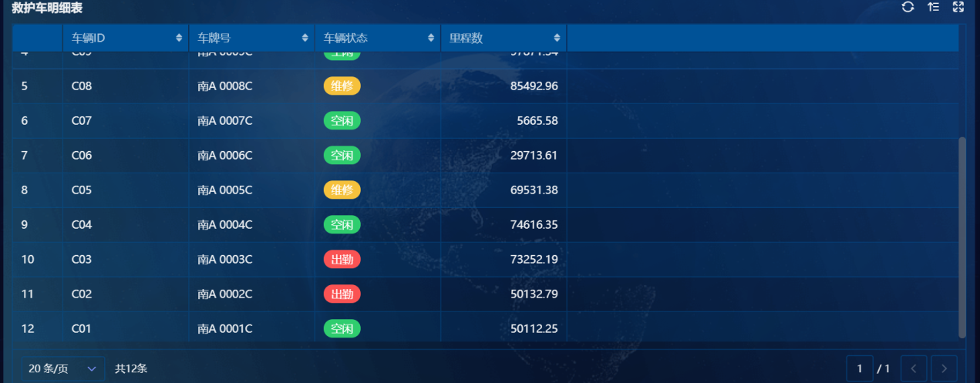Sort by 车辆状态 column arrows
Viewport: 980px width, 383px height.
(x=431, y=38)
